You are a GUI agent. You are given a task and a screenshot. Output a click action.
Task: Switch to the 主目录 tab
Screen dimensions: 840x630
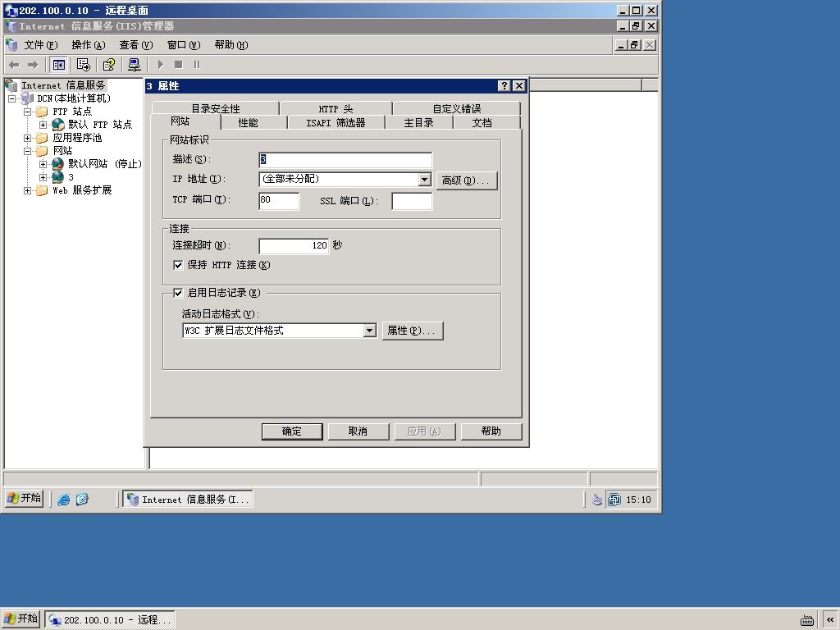coord(419,123)
